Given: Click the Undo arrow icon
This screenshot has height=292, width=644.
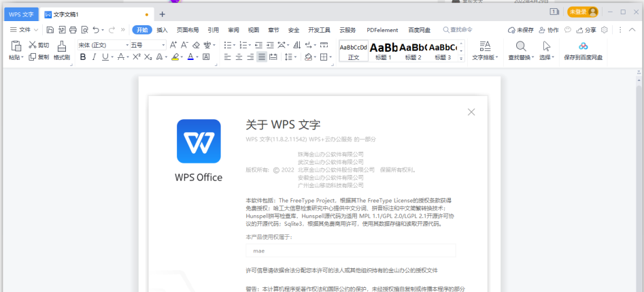Looking at the screenshot, I should click(96, 30).
